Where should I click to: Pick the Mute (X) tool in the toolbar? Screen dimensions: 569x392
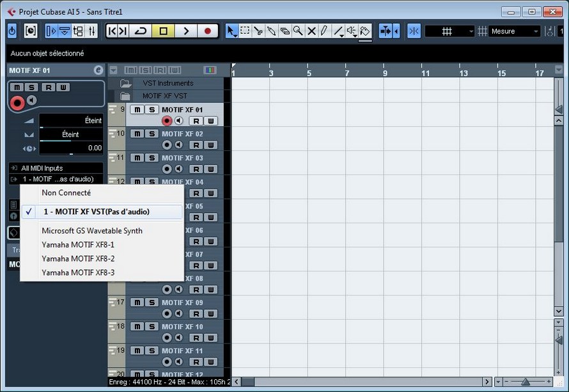pyautogui.click(x=311, y=31)
